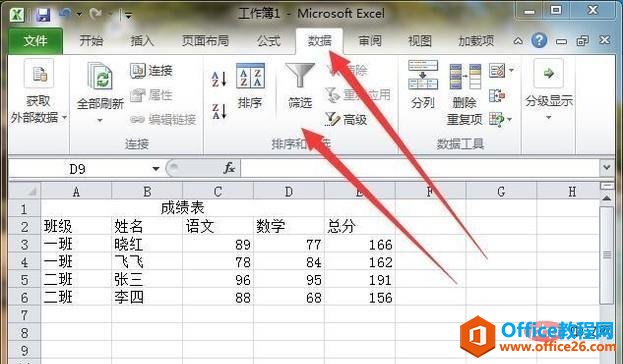Expand the 分级显示 Outline group
Image resolution: width=623 pixels, height=364 pixels.
point(549,90)
